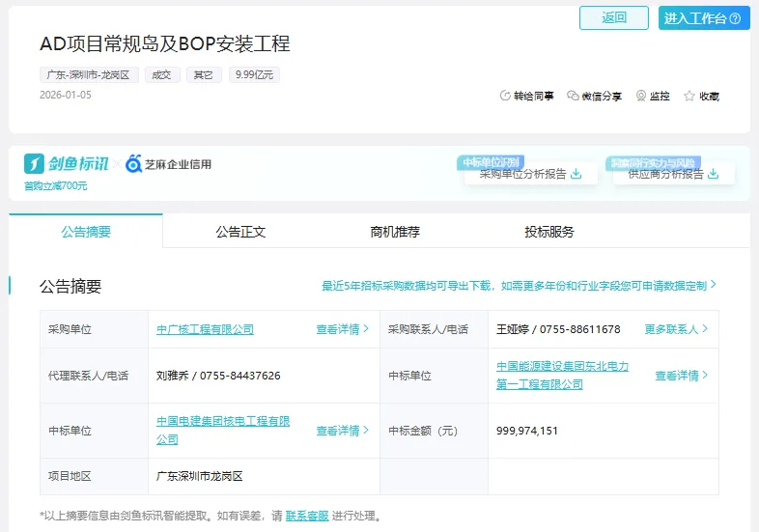The height and width of the screenshot is (532, 759).
Task: Click the 监控 monitor icon
Action: 641,97
